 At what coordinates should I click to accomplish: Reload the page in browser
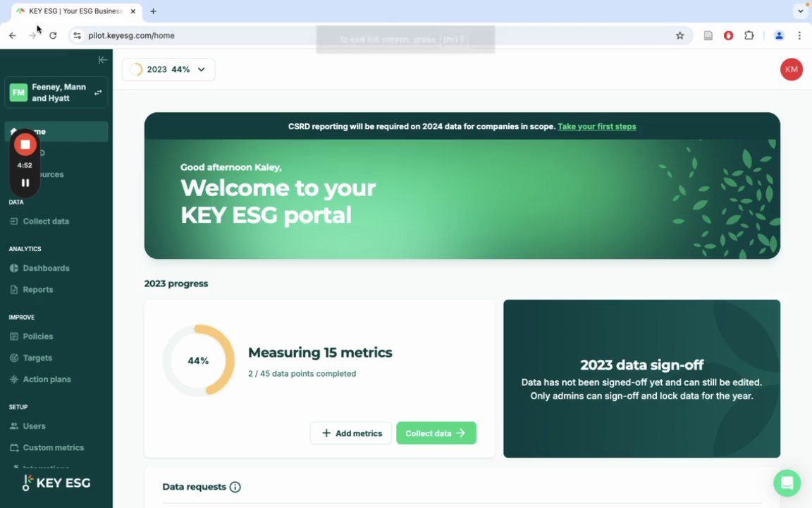(53, 36)
